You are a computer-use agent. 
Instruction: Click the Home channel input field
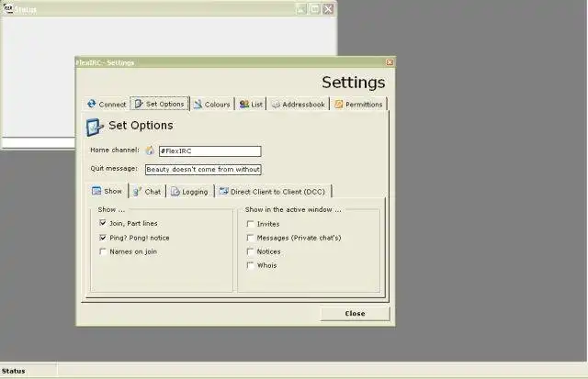tap(210, 150)
